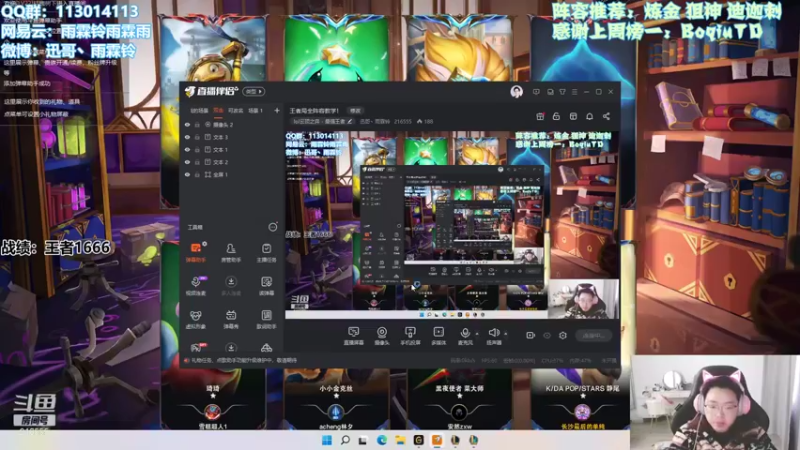Lock the 文本 3 source
Screen dimensions: 800x450
(x=197, y=137)
